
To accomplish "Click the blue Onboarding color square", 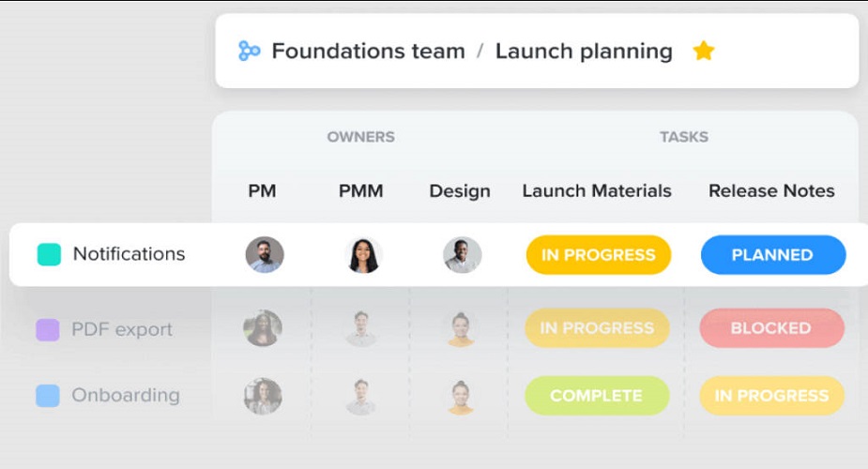I will pyautogui.click(x=48, y=396).
